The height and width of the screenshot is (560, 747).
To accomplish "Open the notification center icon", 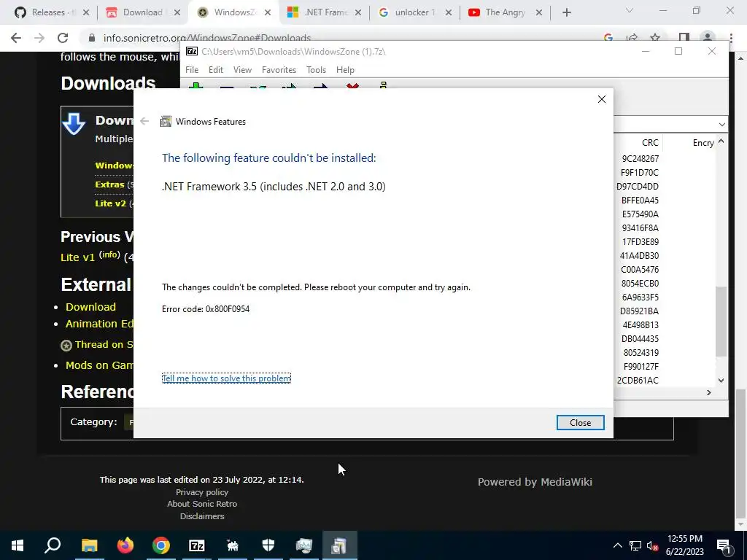I will tap(724, 545).
